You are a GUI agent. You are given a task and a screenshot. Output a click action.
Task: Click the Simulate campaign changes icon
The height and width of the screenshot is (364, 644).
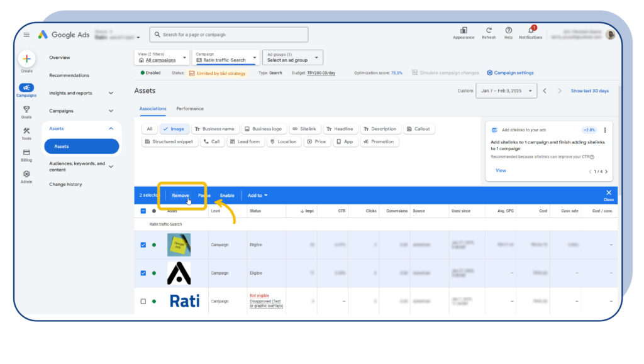pos(415,73)
